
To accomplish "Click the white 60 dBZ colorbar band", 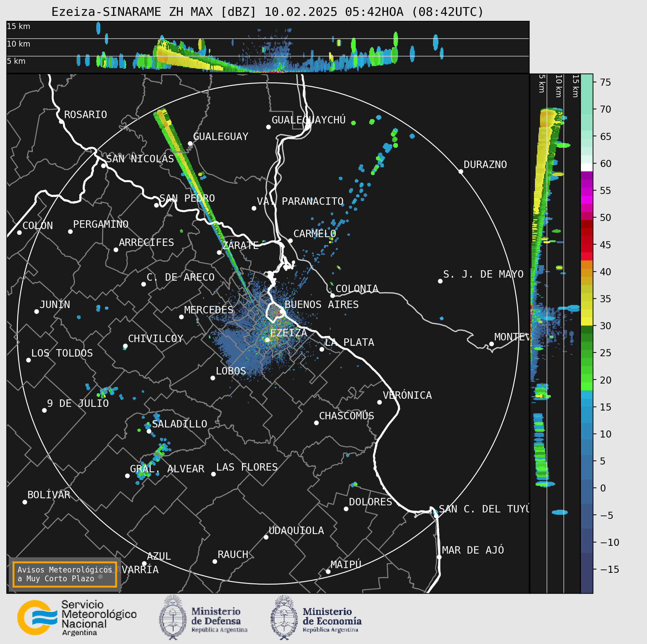I will coord(587,167).
